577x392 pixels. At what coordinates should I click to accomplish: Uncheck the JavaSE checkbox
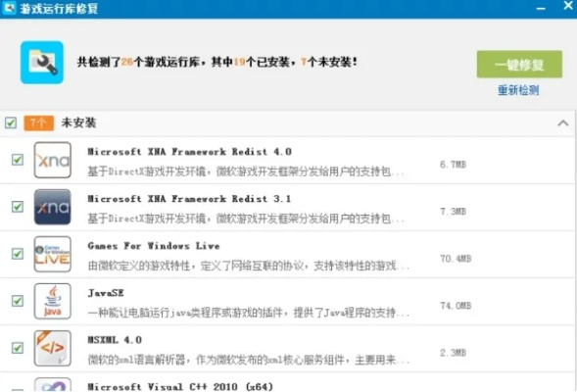coord(18,301)
